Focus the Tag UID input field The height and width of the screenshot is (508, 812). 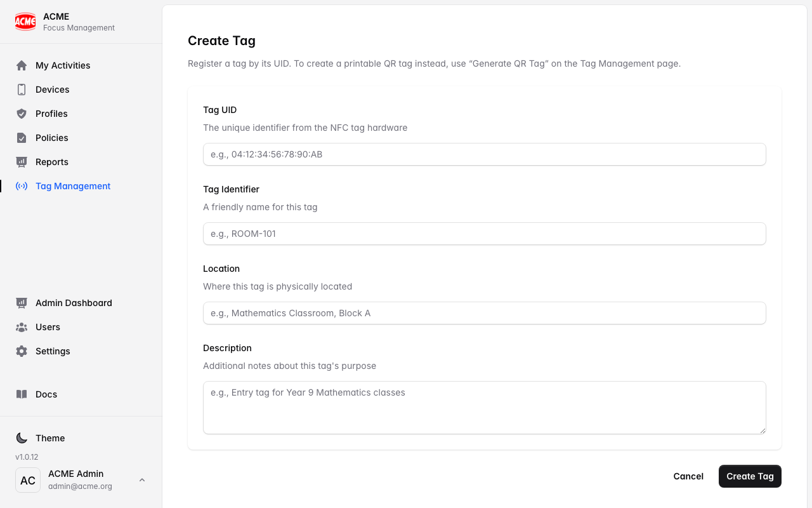tap(485, 154)
